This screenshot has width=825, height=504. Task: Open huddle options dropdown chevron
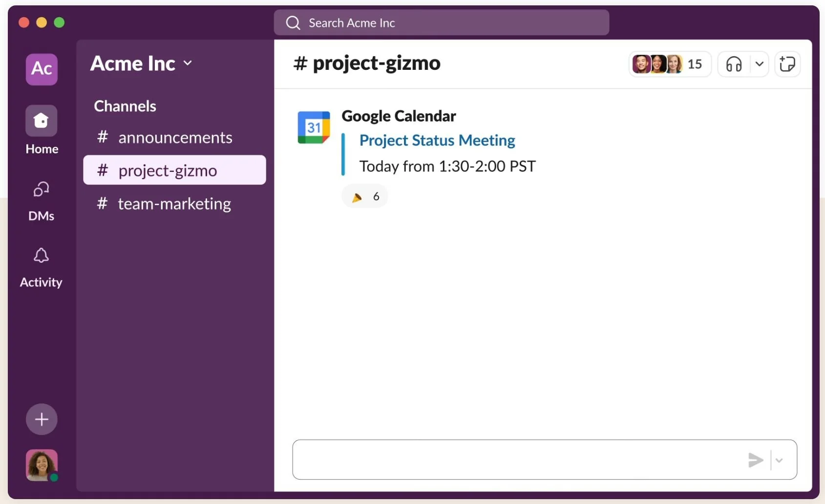click(759, 64)
